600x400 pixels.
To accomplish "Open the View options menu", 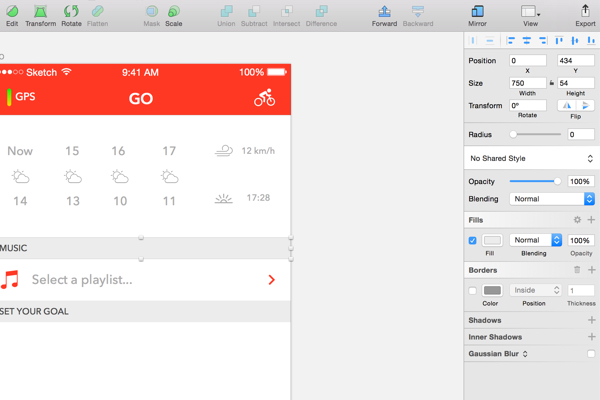I will [x=530, y=16].
